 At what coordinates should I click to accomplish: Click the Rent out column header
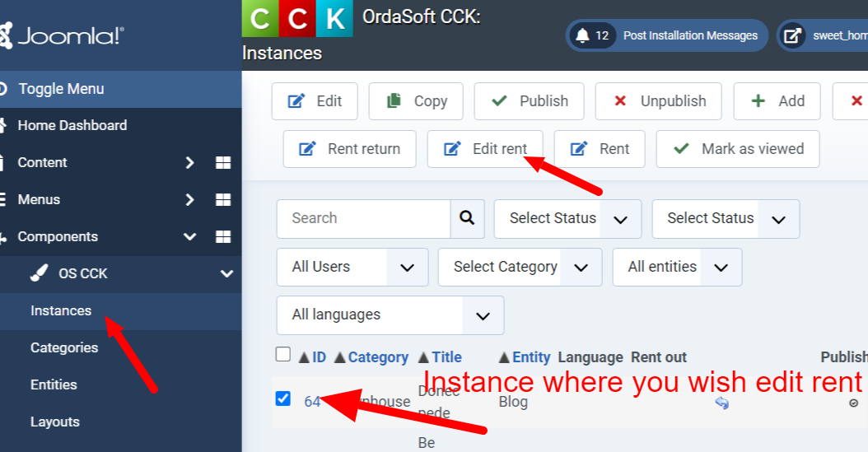pyautogui.click(x=659, y=357)
